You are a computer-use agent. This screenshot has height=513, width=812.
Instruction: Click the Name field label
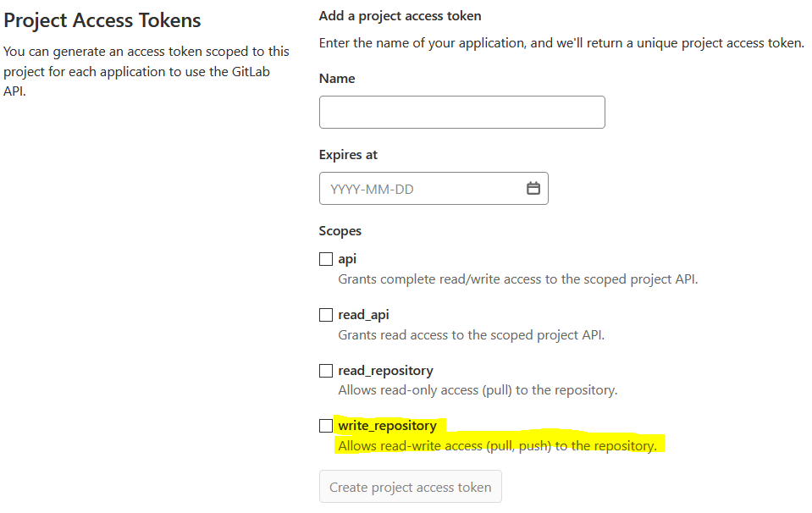(337, 79)
